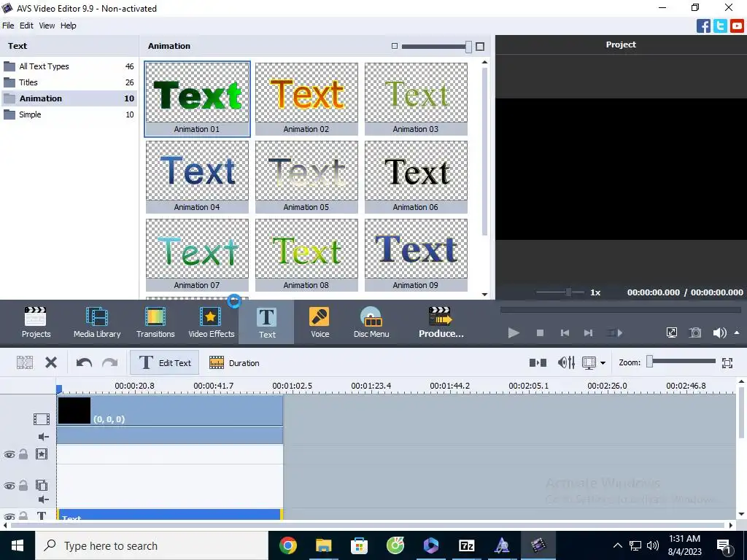
Task: Undo the last action
Action: pos(84,363)
